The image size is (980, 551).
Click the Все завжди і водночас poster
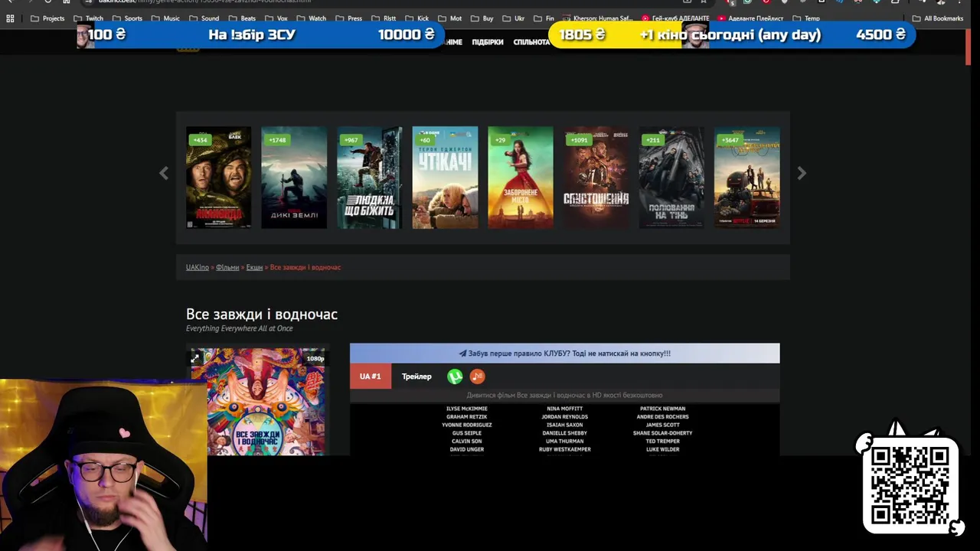tap(258, 402)
